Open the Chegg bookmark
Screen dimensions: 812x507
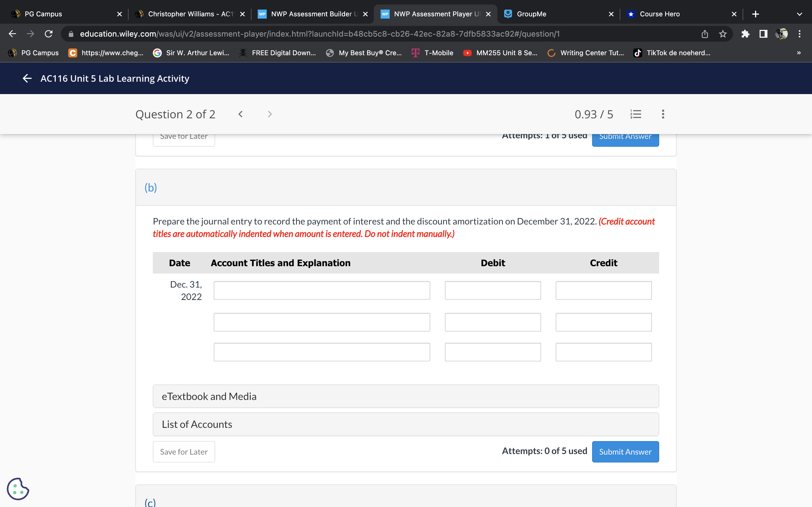point(106,53)
